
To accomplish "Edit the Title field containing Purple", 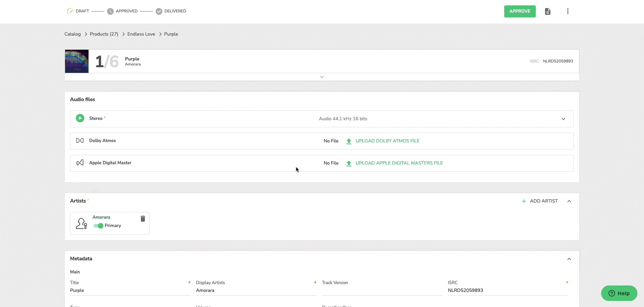I will [130, 291].
